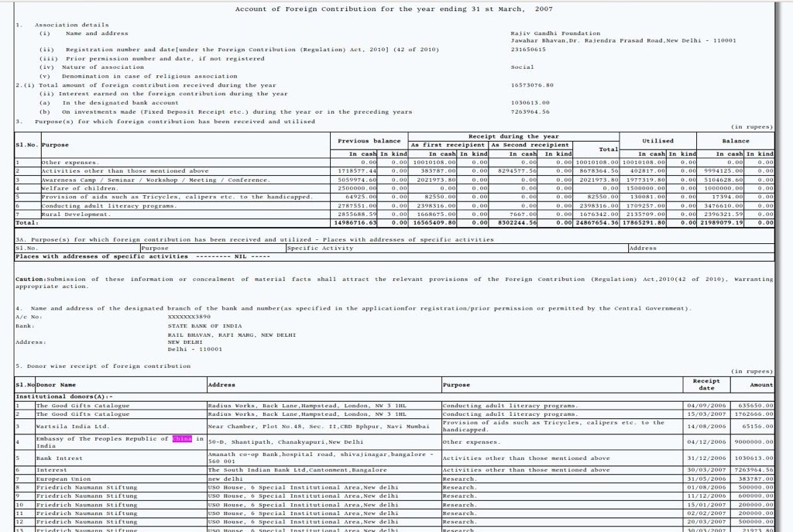Click "1030613.00" beside In the designated bank account

530,103
